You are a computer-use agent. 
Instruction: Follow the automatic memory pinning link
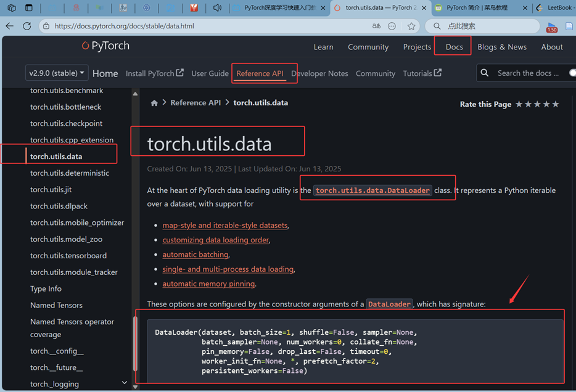(208, 284)
